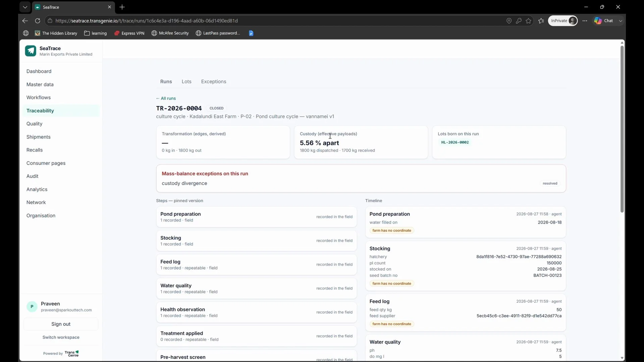
Task: Open Workflows in sidebar
Action: [x=61, y=98]
